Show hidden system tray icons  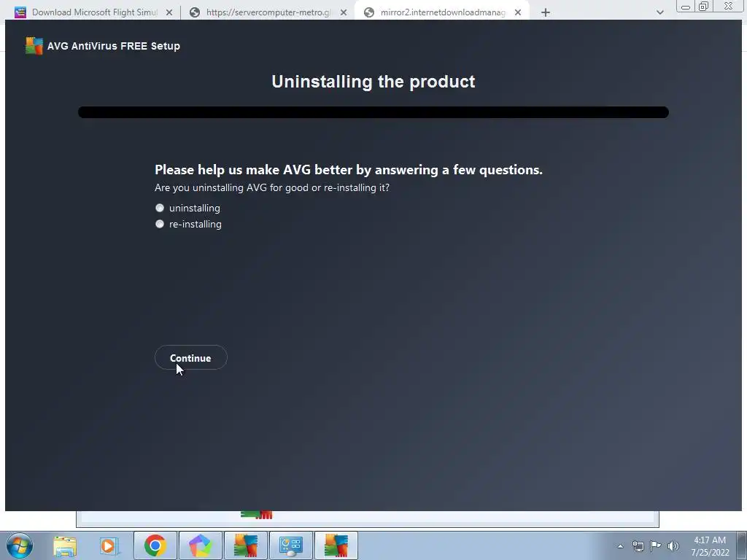pyautogui.click(x=620, y=546)
